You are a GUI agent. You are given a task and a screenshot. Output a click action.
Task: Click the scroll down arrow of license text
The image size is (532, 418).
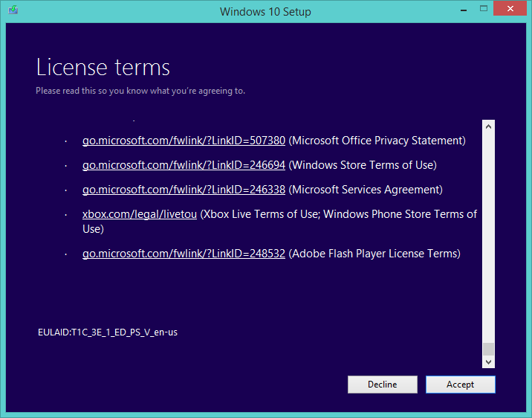488,362
